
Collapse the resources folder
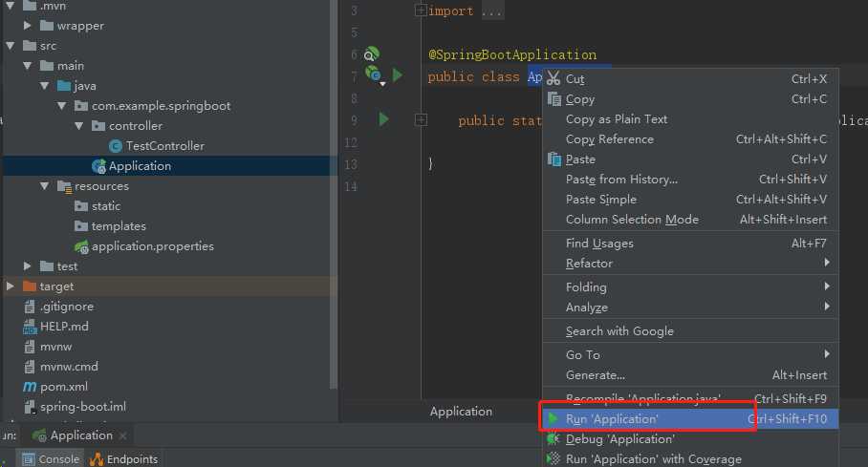(44, 186)
